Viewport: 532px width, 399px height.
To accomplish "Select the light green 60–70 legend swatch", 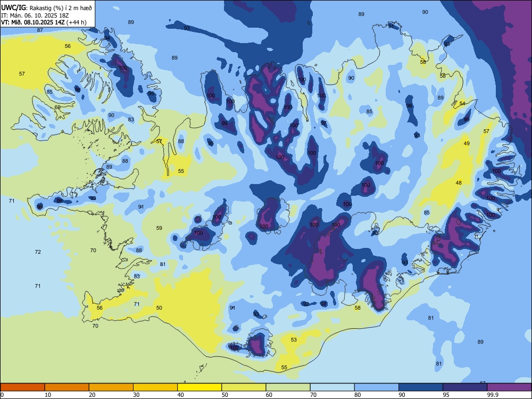I will tap(288, 387).
